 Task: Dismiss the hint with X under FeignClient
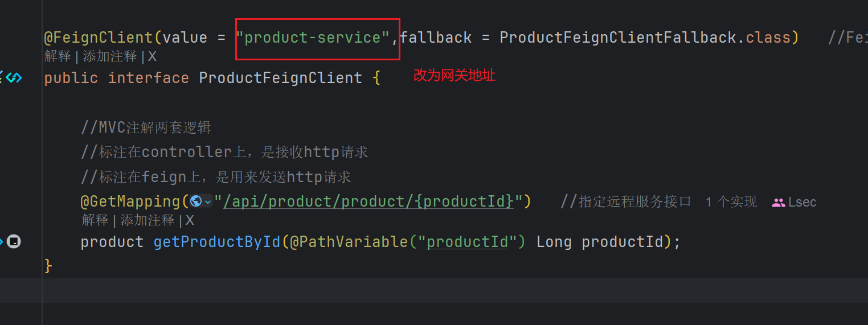[x=152, y=56]
